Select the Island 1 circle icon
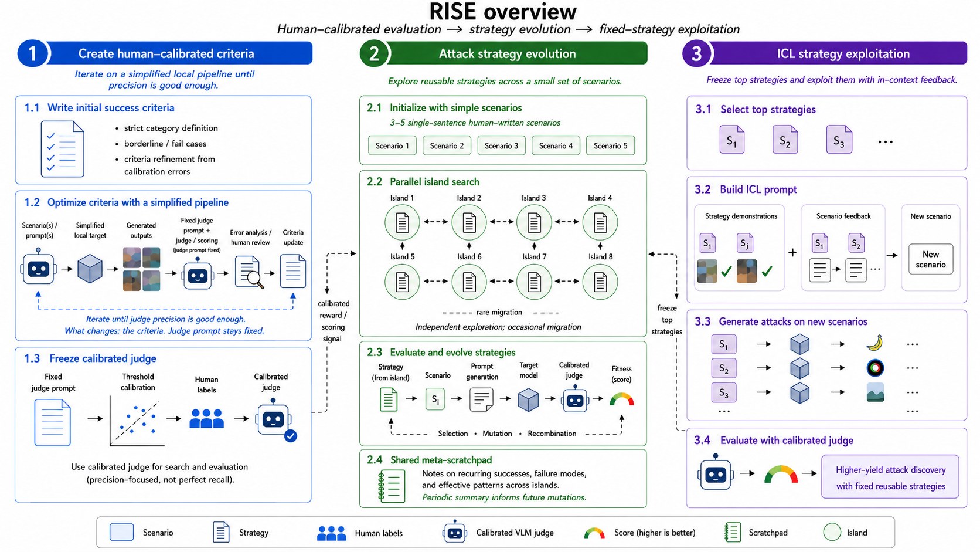Screen dimensions: 980x552 click(402, 223)
